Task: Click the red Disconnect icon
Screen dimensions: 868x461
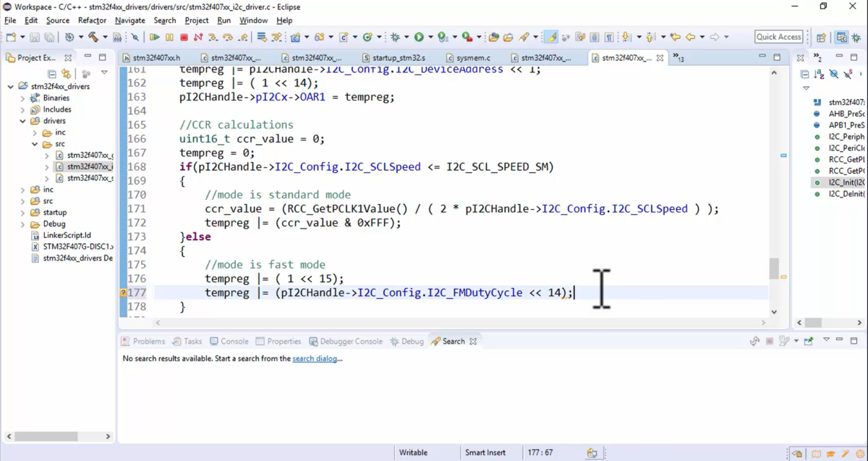Action: 197,37
